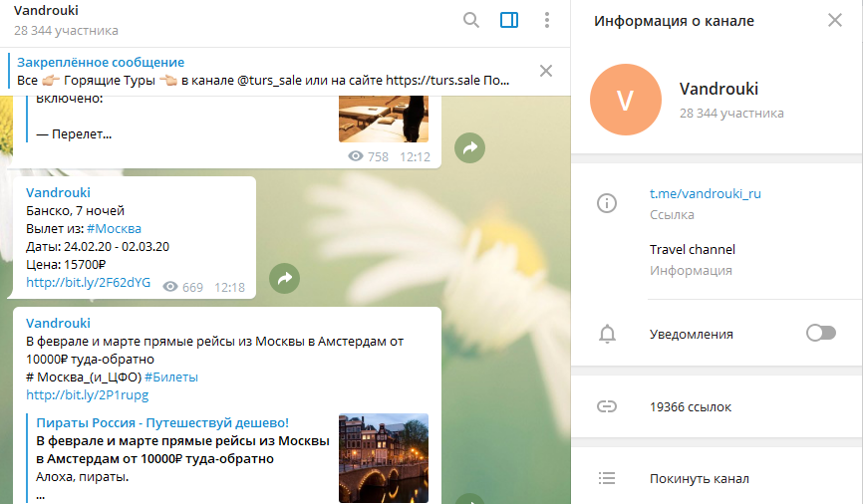863x504 pixels.
Task: Click the eye views icon showing 669
Action: coord(170,287)
